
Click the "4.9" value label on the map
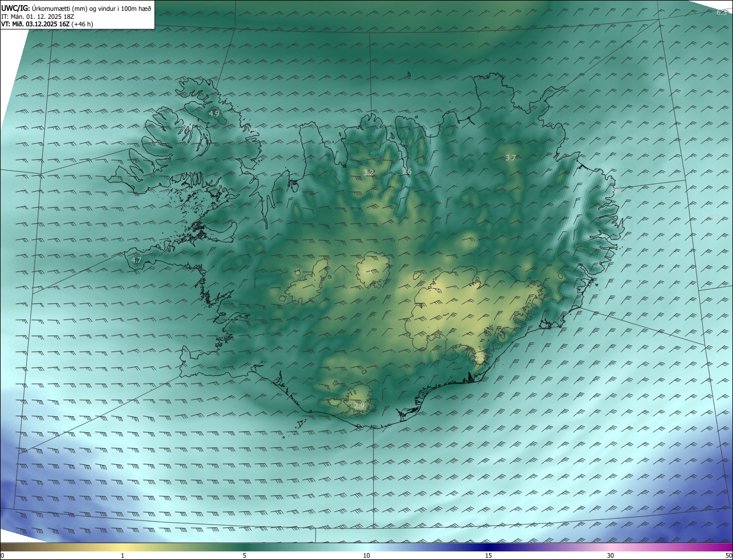pyautogui.click(x=214, y=114)
